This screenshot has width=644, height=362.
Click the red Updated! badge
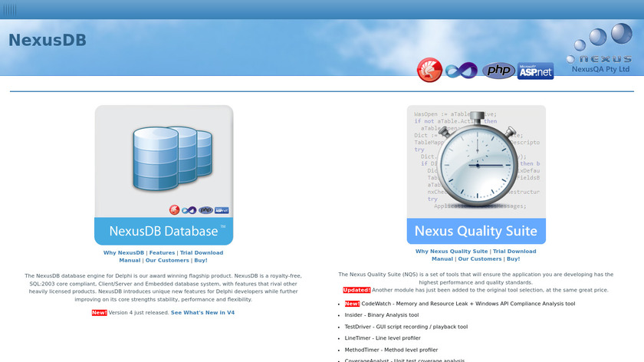[356, 290]
